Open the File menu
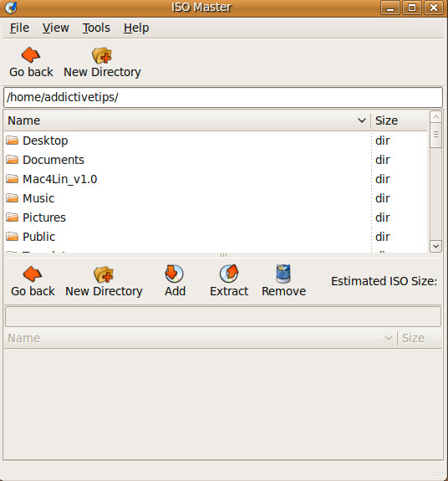The image size is (448, 481). (x=19, y=28)
